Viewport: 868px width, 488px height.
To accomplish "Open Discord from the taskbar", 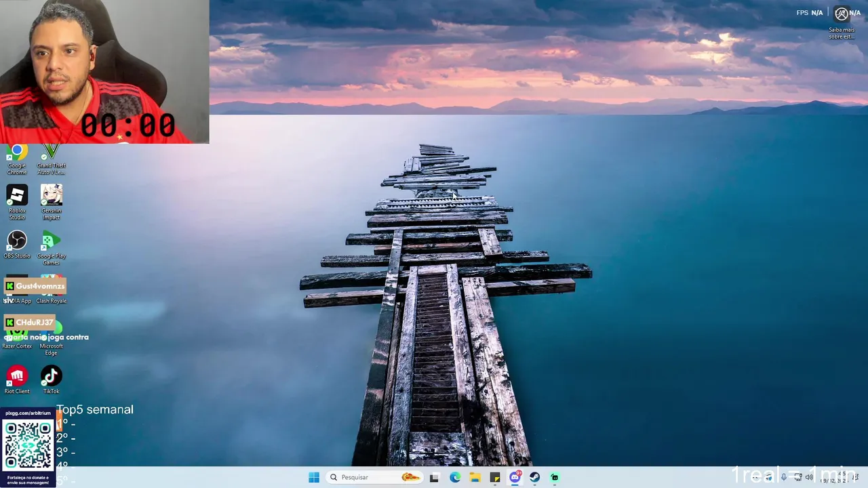I will click(515, 477).
